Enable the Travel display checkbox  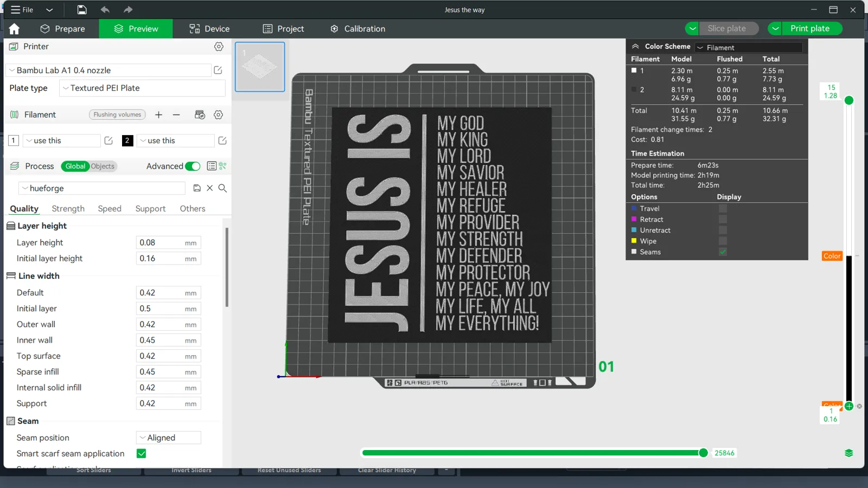click(723, 208)
